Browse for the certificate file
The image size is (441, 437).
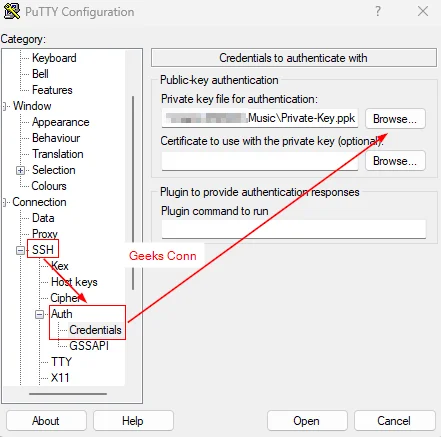pyautogui.click(x=395, y=161)
